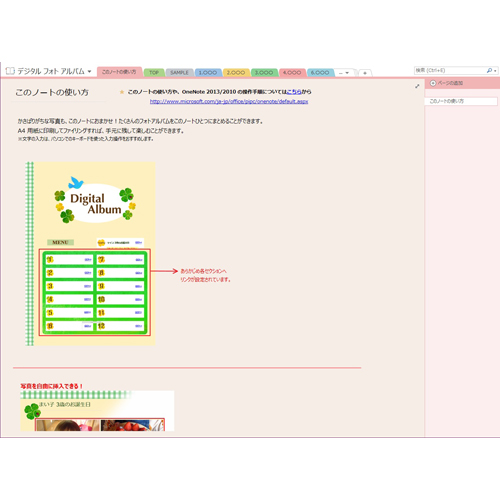
Task: Click the magnifier search icon
Action: (489, 70)
